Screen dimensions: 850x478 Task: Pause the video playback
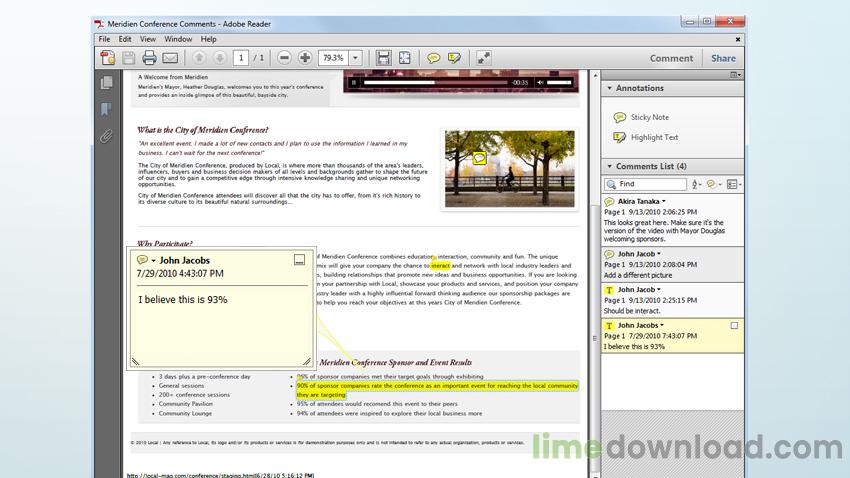(353, 82)
